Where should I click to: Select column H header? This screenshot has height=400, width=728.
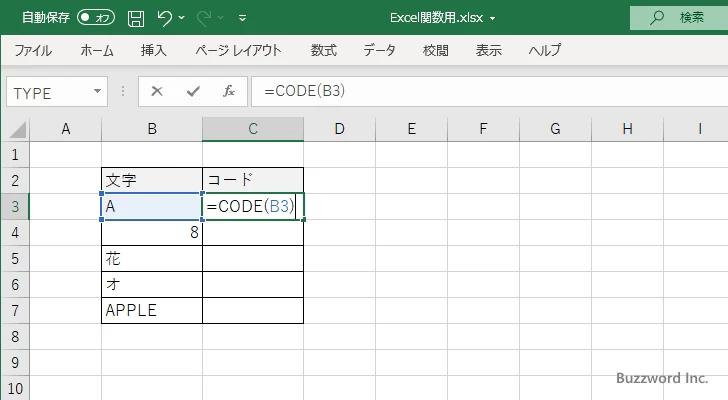[627, 129]
